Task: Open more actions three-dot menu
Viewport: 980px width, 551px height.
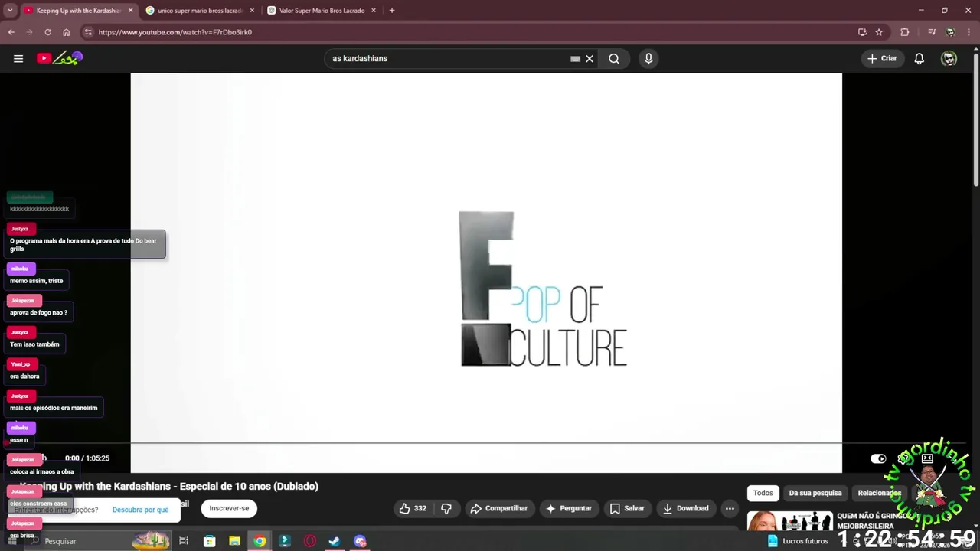Action: pos(730,508)
